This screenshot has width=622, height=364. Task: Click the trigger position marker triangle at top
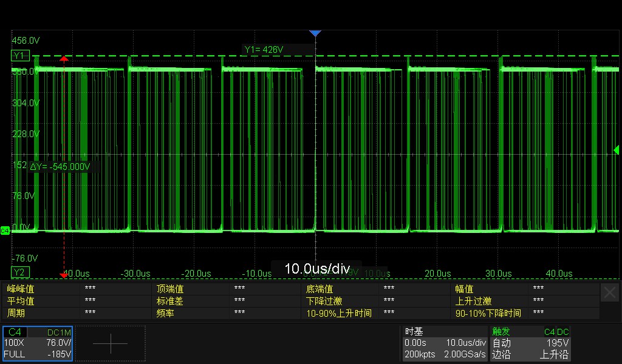click(x=315, y=33)
